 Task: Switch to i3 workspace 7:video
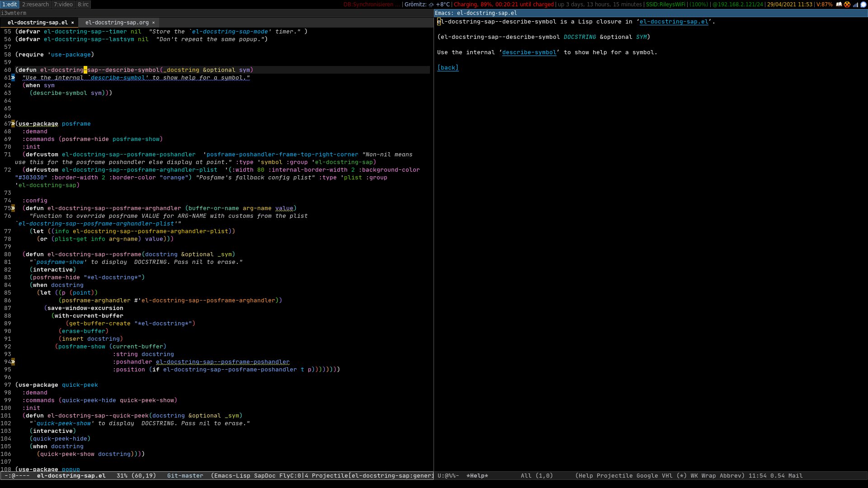tap(63, 5)
